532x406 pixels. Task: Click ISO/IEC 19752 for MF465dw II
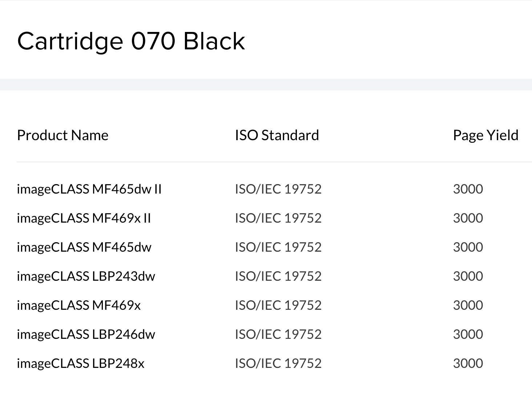pos(278,189)
